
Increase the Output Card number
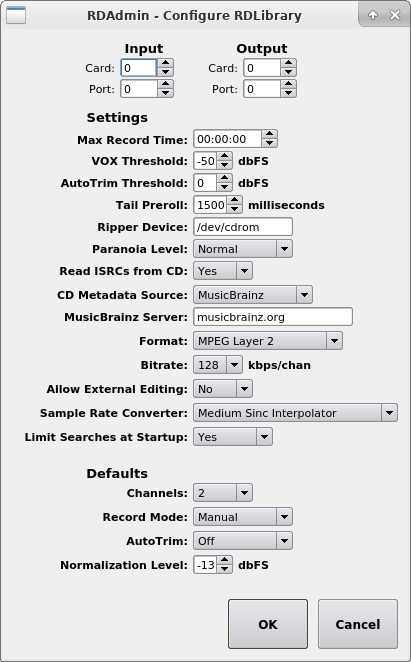(x=288, y=64)
